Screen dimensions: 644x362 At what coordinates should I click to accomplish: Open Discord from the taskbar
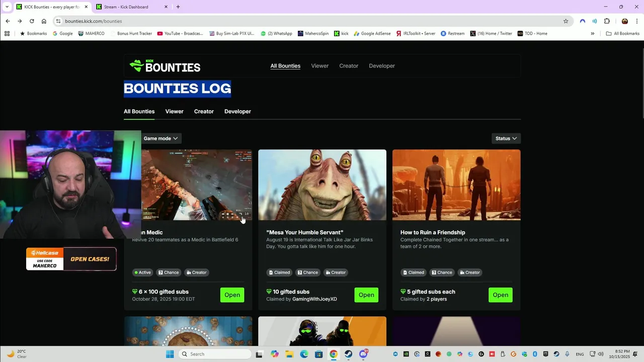click(x=363, y=354)
